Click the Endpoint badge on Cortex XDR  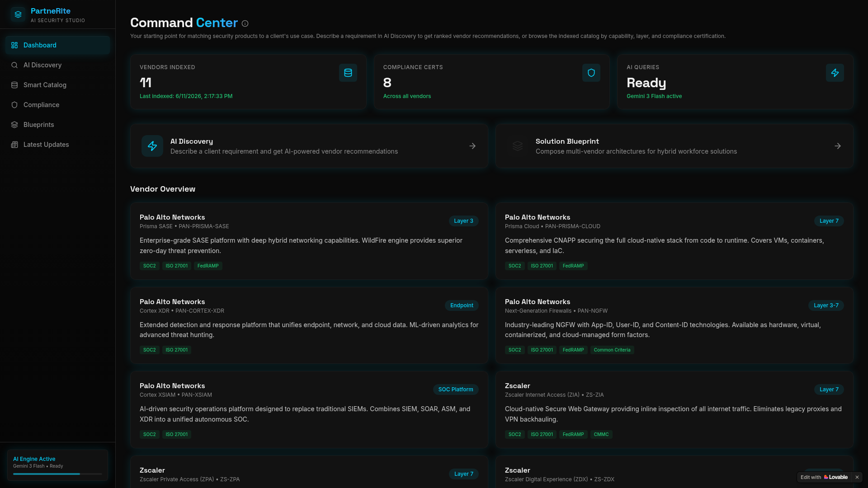[x=462, y=305]
